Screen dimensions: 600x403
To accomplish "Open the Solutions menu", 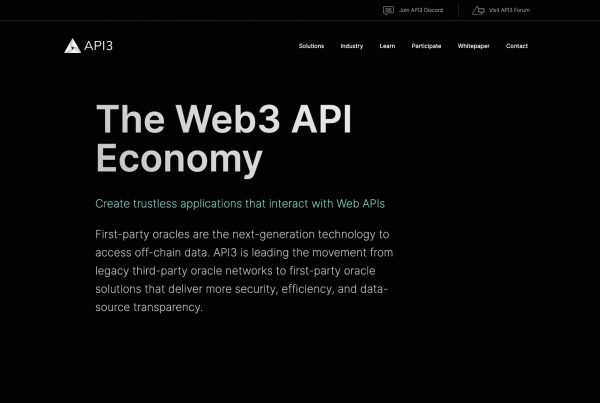I will pos(311,46).
